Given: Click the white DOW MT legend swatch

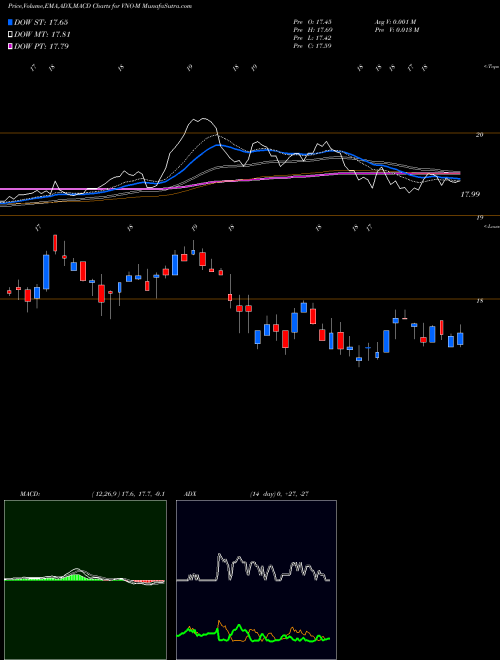Looking at the screenshot, I should point(10,35).
